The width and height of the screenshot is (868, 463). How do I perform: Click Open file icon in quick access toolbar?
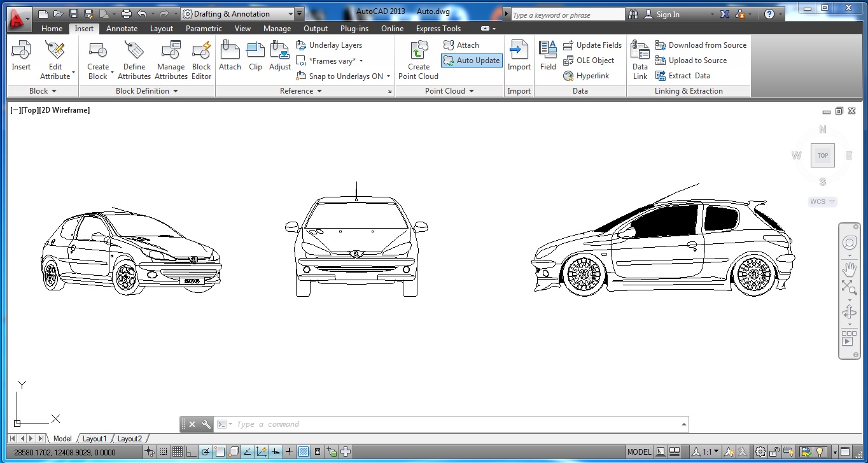tap(58, 13)
